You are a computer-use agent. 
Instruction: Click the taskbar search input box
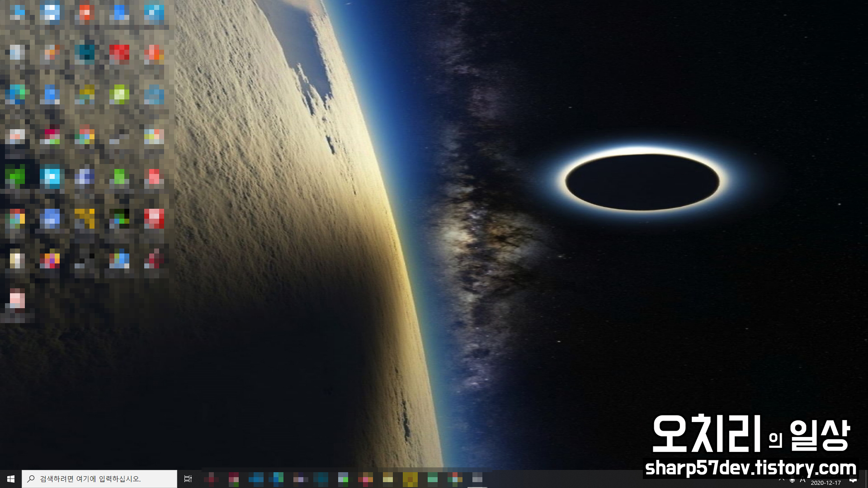99,479
